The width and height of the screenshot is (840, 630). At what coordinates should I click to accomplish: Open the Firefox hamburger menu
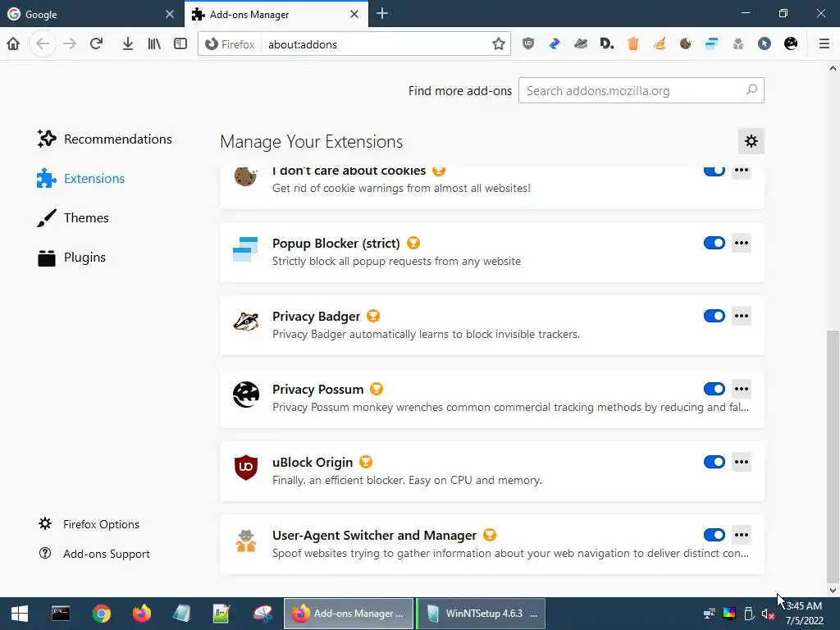824,43
